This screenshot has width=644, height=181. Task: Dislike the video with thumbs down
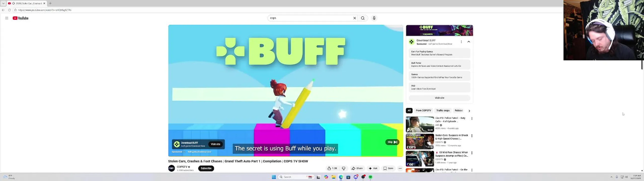pos(344,168)
